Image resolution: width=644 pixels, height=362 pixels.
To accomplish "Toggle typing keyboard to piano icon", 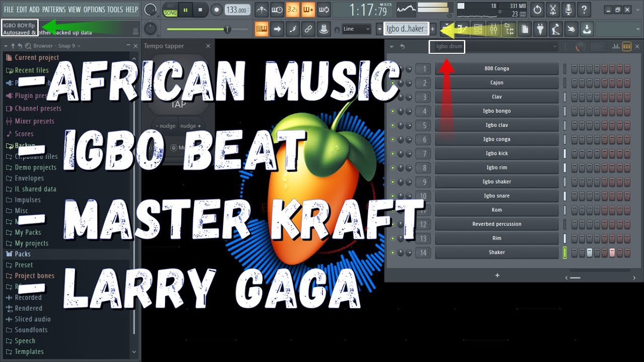I will pyautogui.click(x=261, y=29).
